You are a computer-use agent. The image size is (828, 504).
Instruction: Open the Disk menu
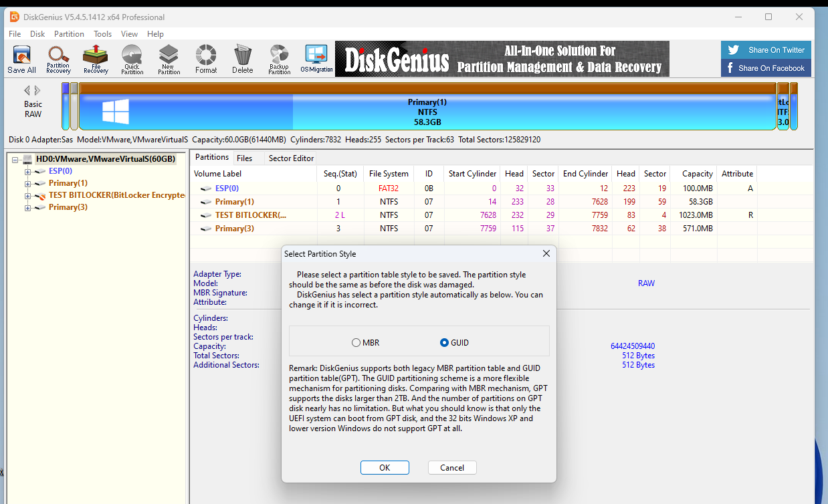[x=37, y=34]
